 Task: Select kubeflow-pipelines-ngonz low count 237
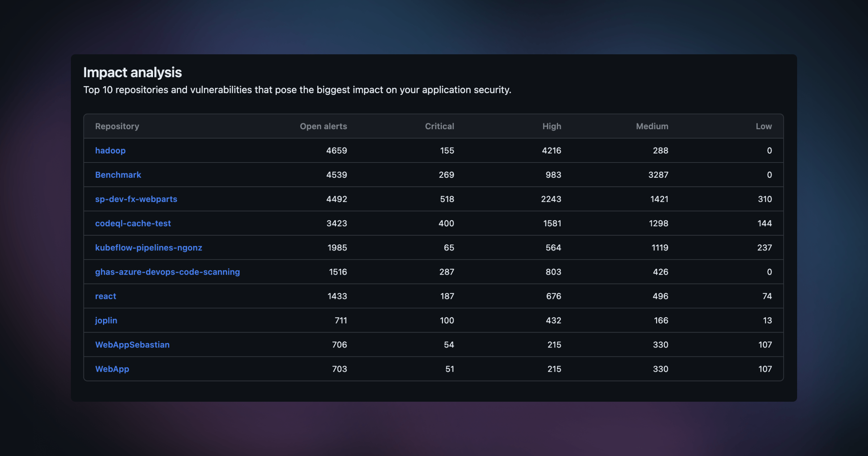tap(765, 248)
